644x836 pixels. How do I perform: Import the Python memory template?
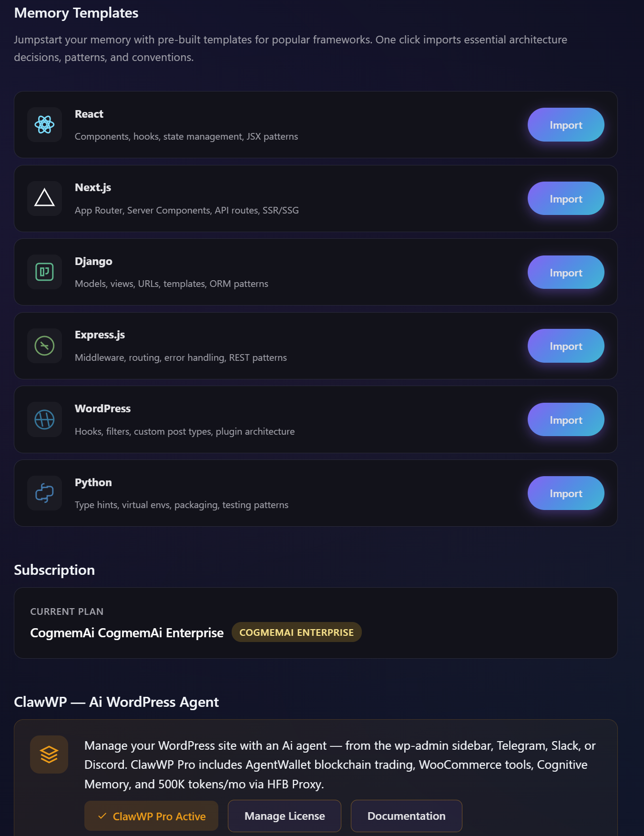[x=565, y=493]
